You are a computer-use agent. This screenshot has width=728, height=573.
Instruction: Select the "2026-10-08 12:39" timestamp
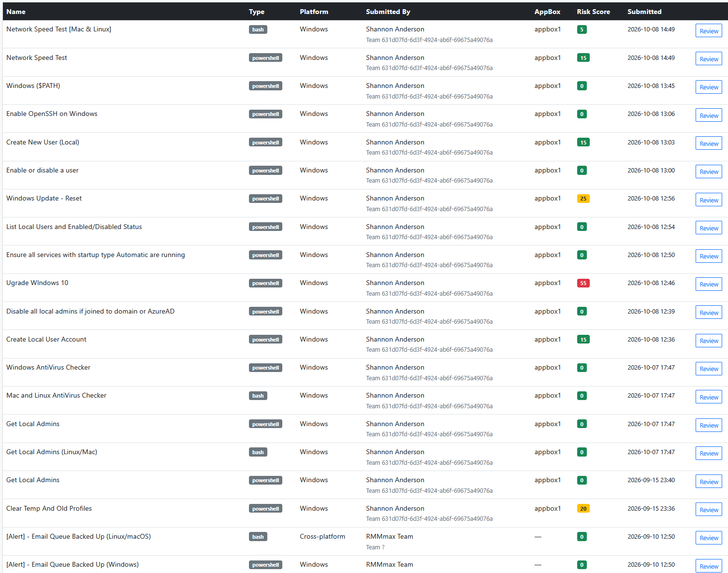pyautogui.click(x=651, y=311)
